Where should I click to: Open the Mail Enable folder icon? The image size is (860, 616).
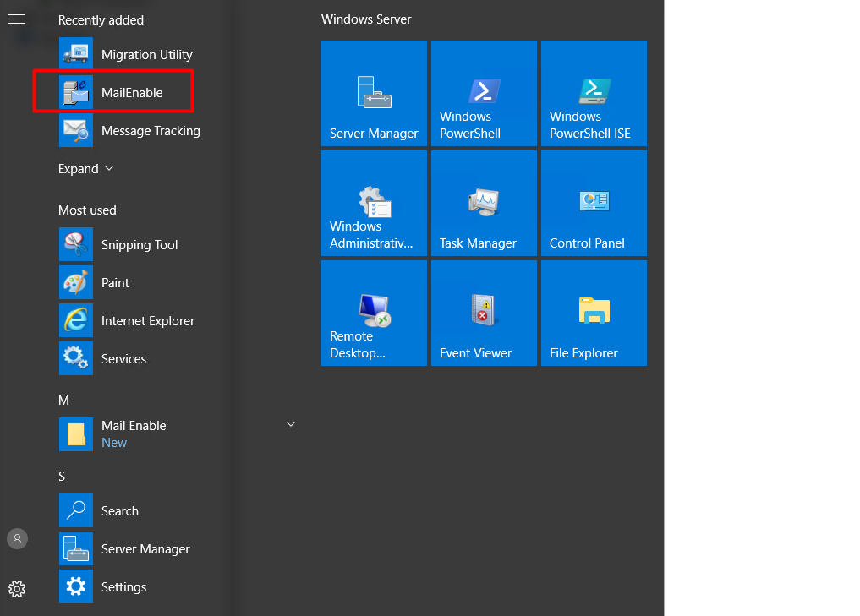tap(76, 434)
